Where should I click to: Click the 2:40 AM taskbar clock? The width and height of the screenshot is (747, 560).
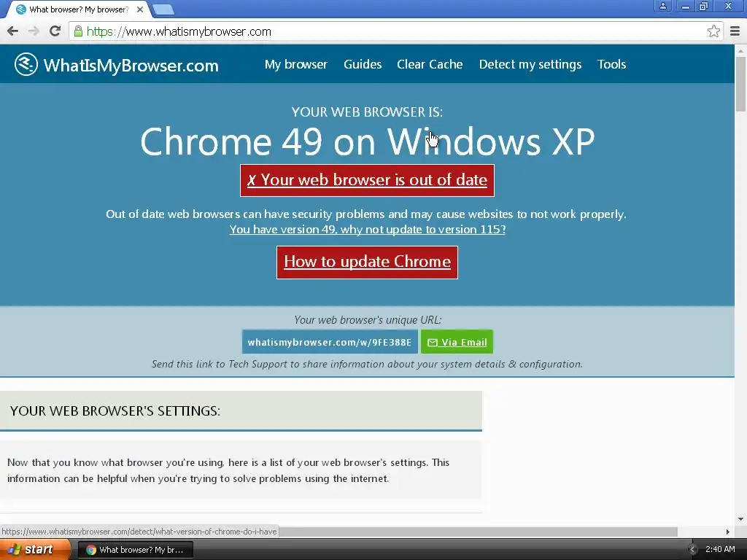(720, 550)
